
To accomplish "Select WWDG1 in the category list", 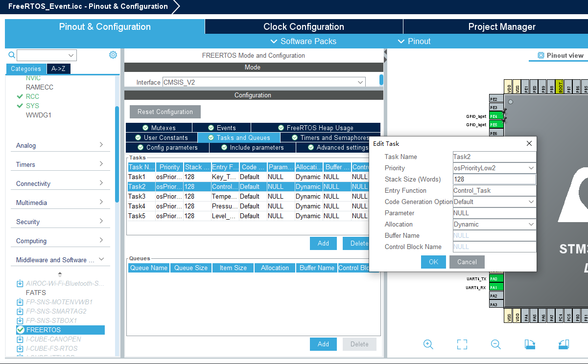I will click(39, 115).
